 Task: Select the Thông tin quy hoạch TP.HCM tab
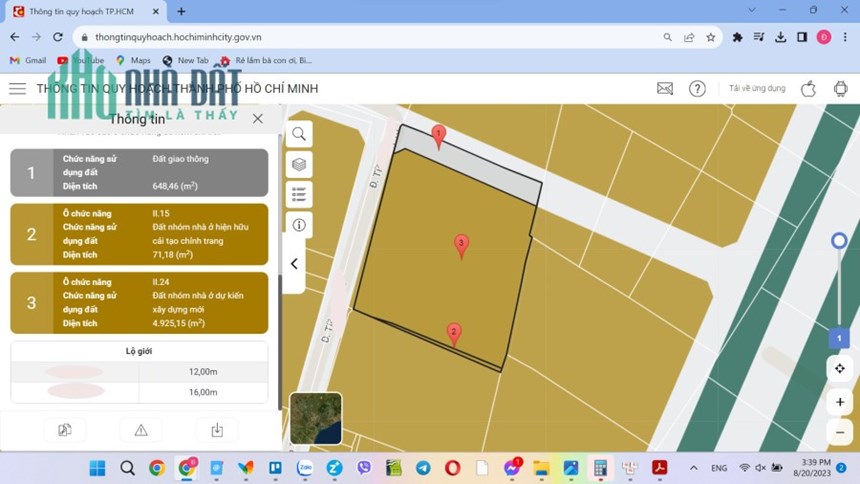(81, 12)
